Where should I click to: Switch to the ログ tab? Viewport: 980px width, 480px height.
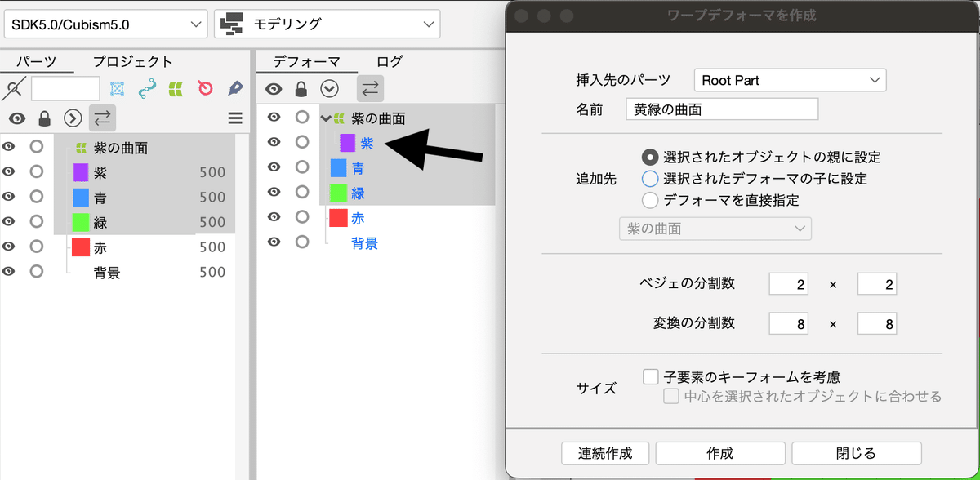pos(390,61)
